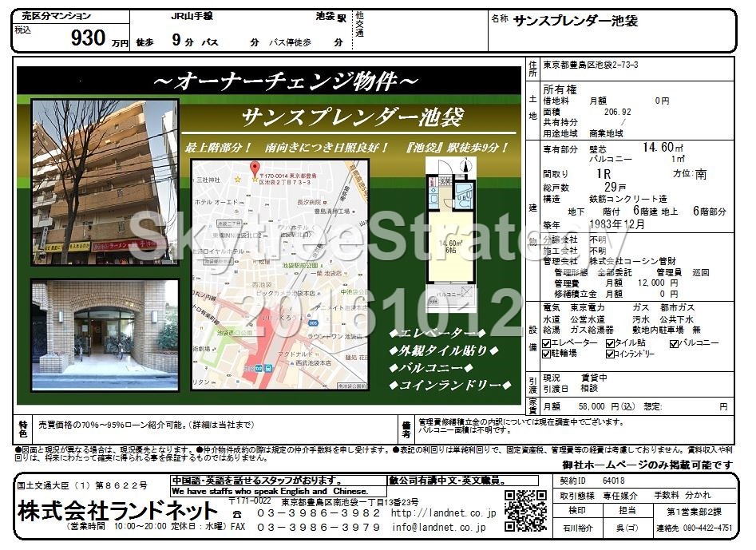Click the info@landnet.co.jp email address
756x550 pixels.
(x=439, y=527)
